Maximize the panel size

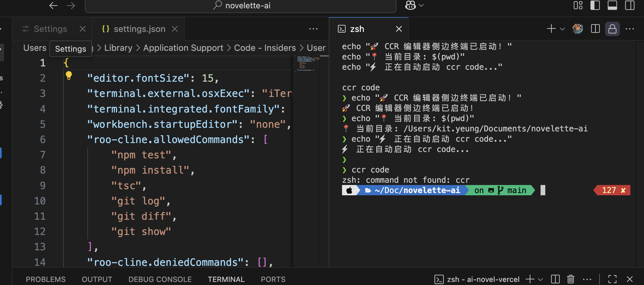(x=612, y=279)
